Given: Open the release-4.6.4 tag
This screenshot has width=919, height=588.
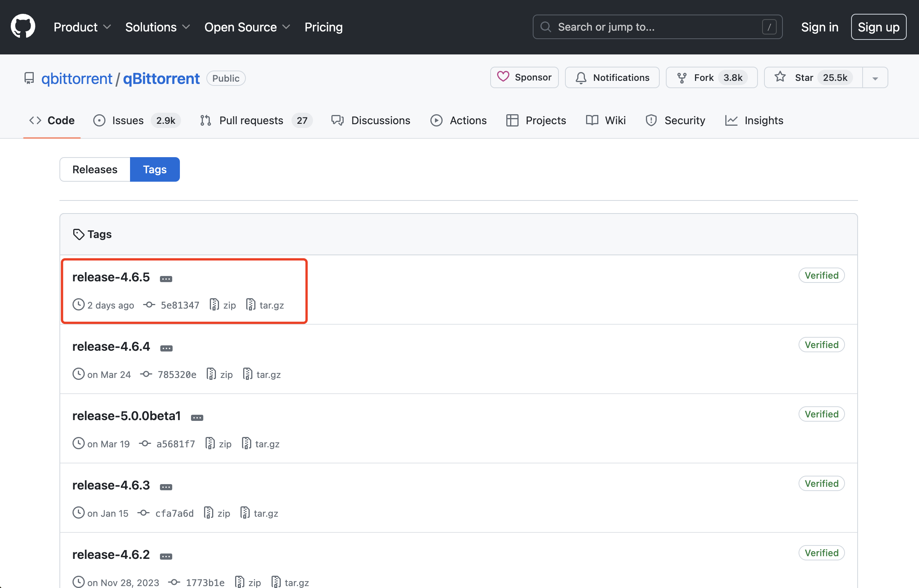Looking at the screenshot, I should coord(111,346).
